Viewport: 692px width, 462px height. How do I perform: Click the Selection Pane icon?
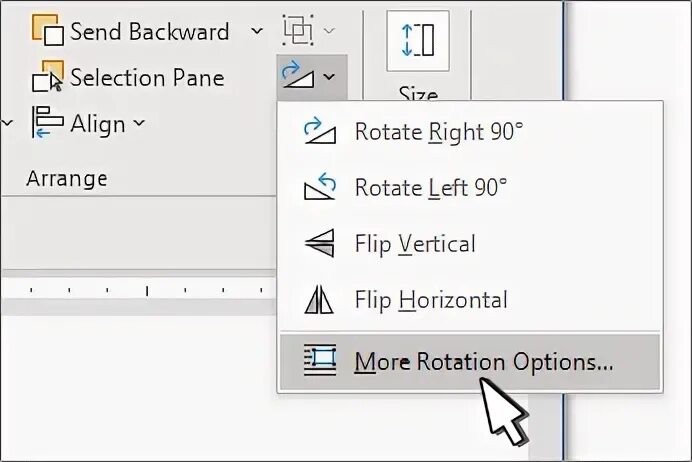point(48,78)
